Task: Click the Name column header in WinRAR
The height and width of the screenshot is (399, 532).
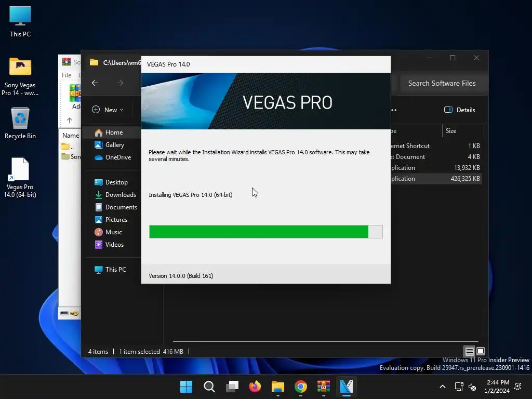Action: click(x=71, y=136)
